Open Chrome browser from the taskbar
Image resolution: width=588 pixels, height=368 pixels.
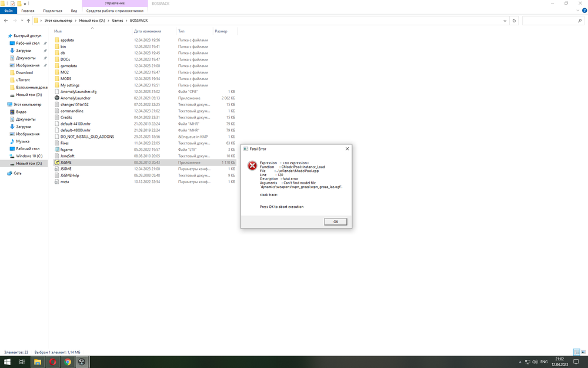(68, 362)
